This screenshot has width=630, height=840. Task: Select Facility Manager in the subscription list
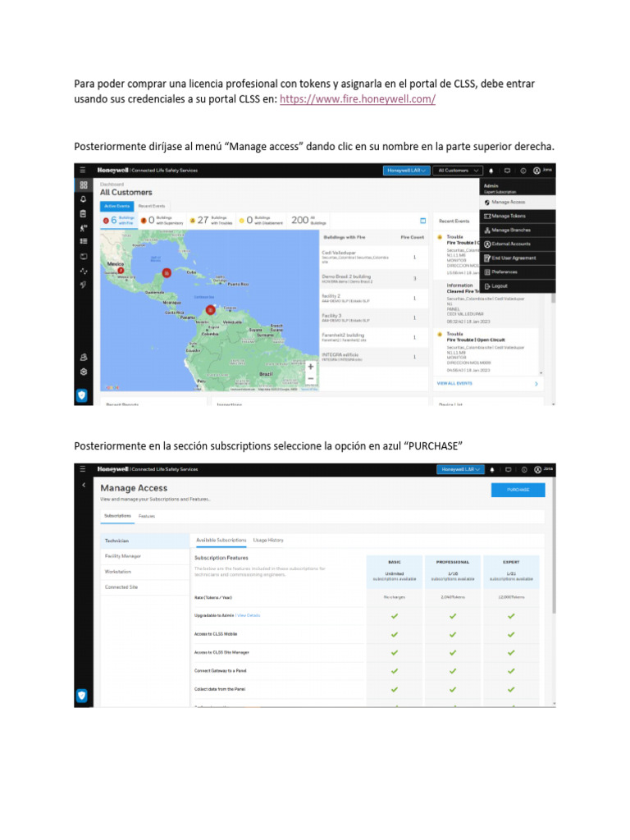point(124,556)
